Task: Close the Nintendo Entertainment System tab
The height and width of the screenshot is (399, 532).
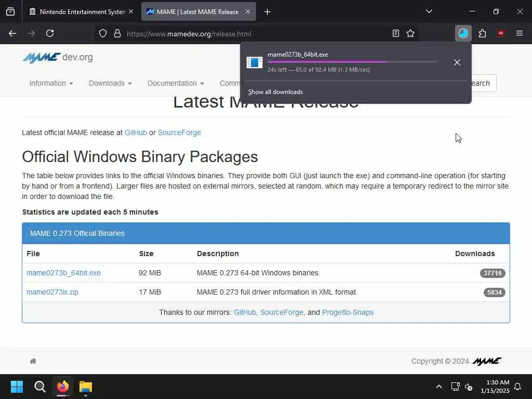Action: click(131, 11)
